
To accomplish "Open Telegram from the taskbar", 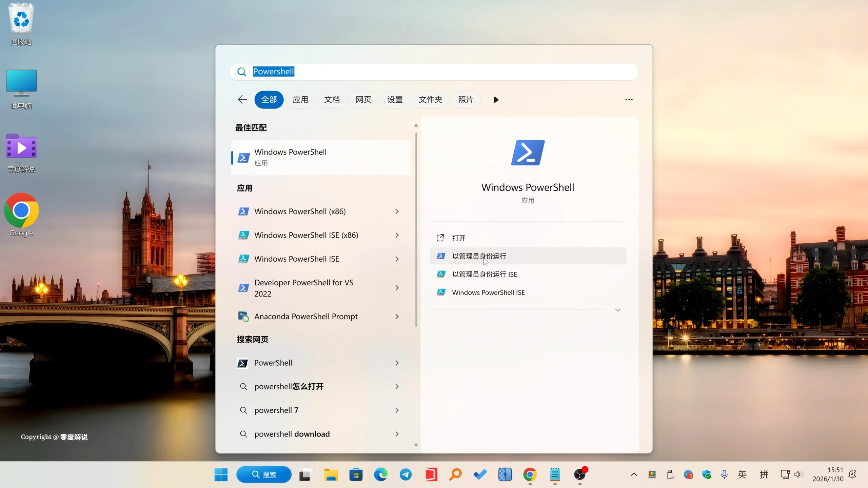I will point(405,474).
